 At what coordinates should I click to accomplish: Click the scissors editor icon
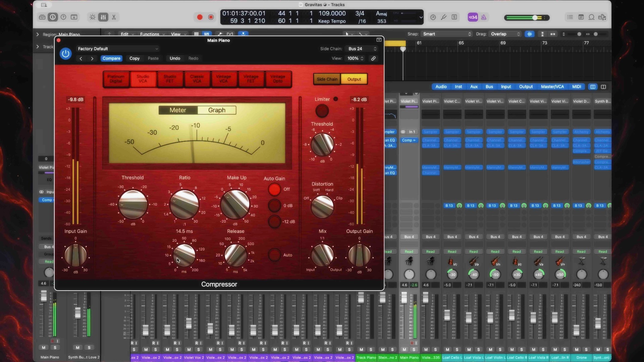[114, 17]
